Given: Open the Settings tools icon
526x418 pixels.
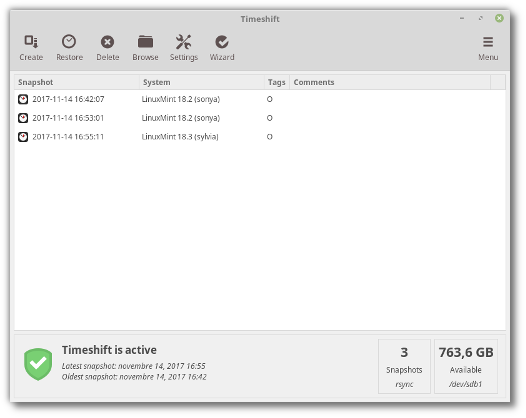Looking at the screenshot, I should pyautogui.click(x=183, y=42).
